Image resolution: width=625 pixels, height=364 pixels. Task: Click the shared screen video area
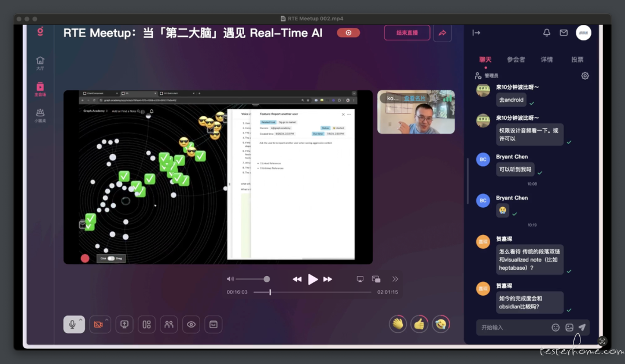point(218,177)
